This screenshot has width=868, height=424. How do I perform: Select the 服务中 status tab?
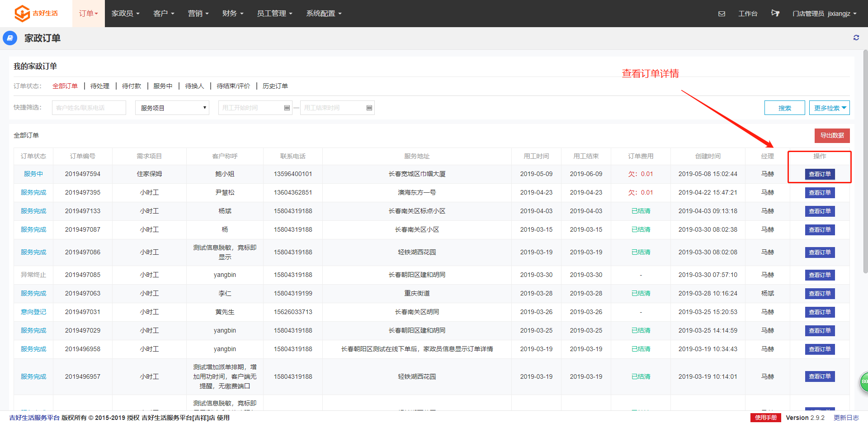pyautogui.click(x=163, y=86)
